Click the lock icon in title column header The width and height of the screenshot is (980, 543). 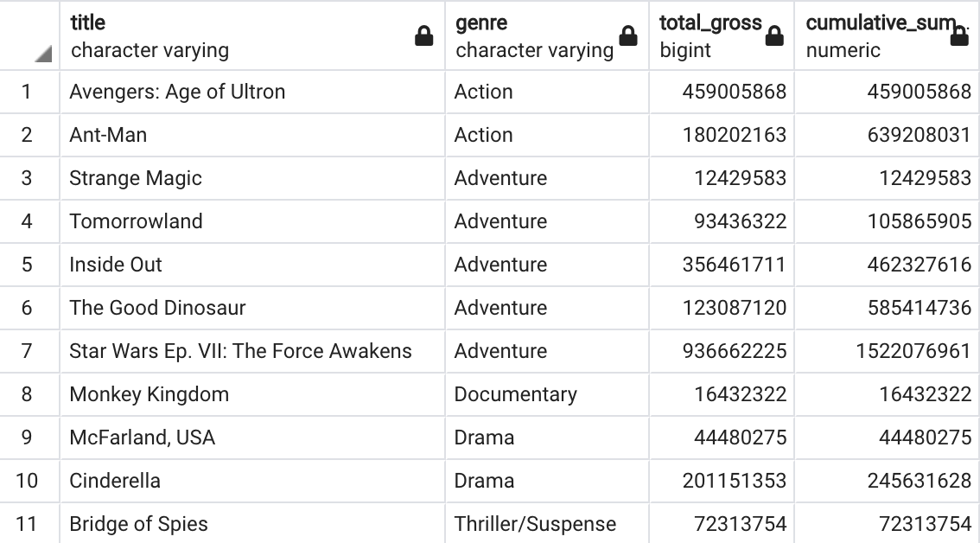423,36
